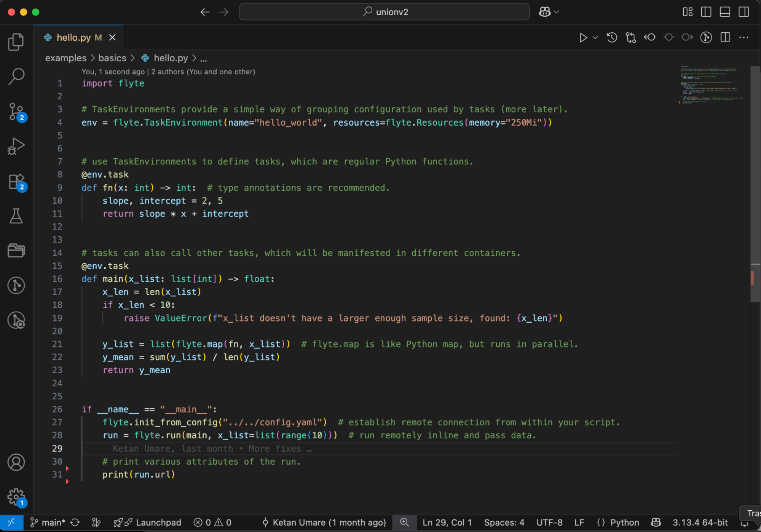Click the breadcrumb ellipsis after hello.py
Viewport: 761px width, 532px height.
point(204,58)
